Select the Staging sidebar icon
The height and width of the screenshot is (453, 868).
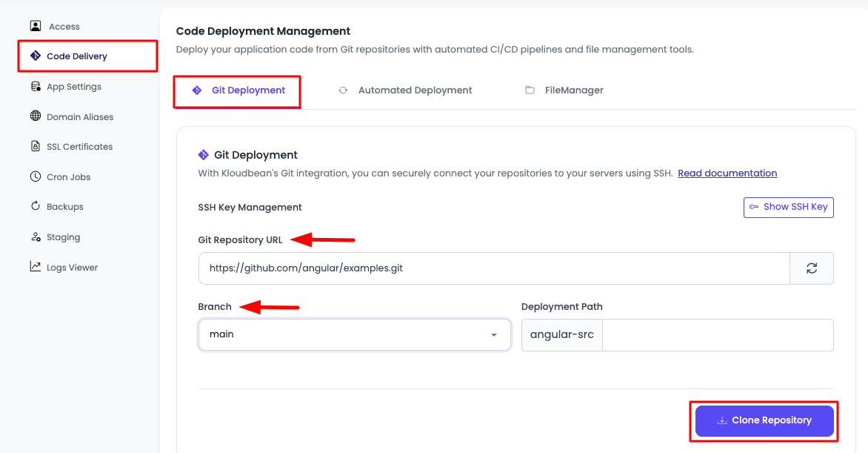click(x=35, y=237)
